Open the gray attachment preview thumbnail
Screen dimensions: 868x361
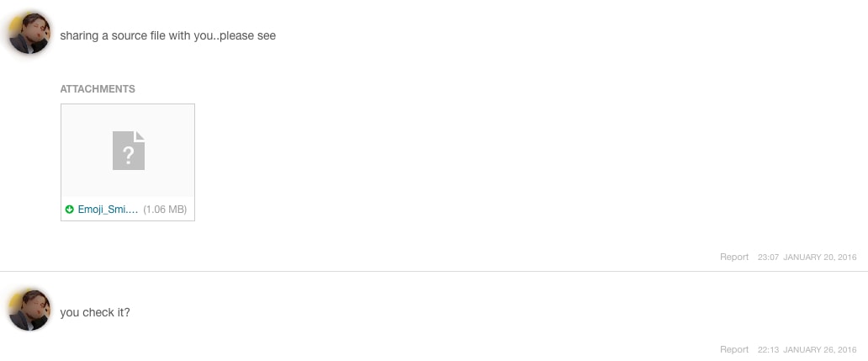point(128,150)
